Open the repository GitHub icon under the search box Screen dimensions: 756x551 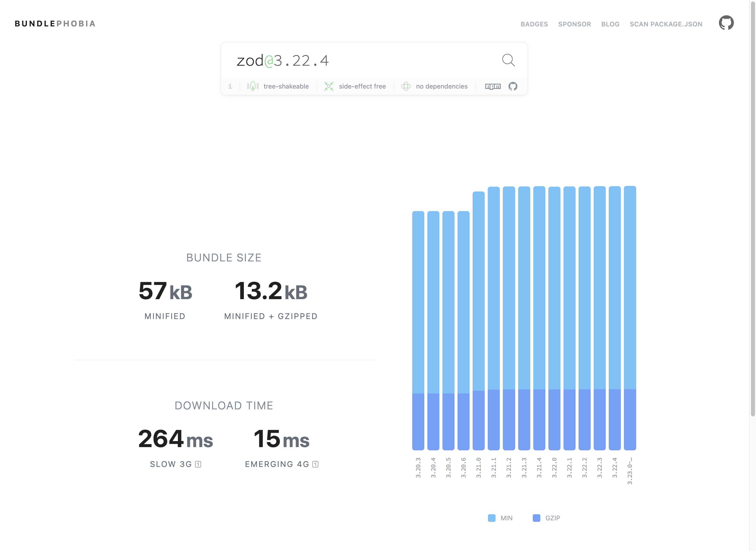coord(513,86)
